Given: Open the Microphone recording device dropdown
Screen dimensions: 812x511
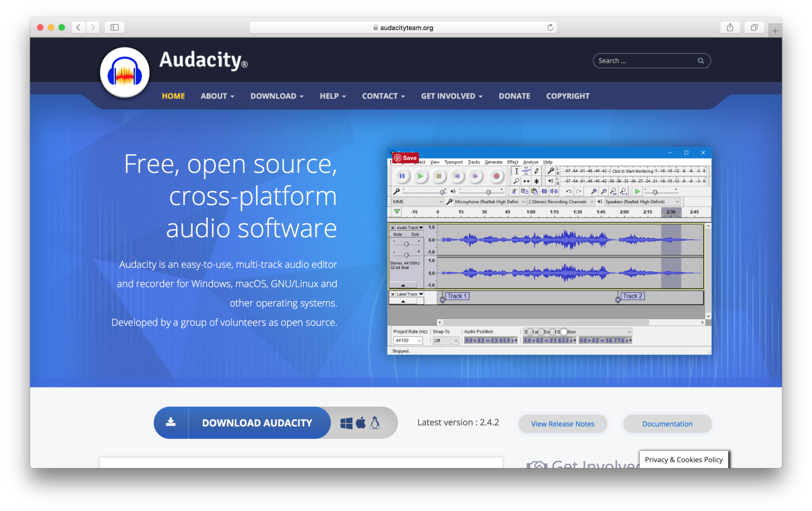Looking at the screenshot, I should click(x=490, y=202).
